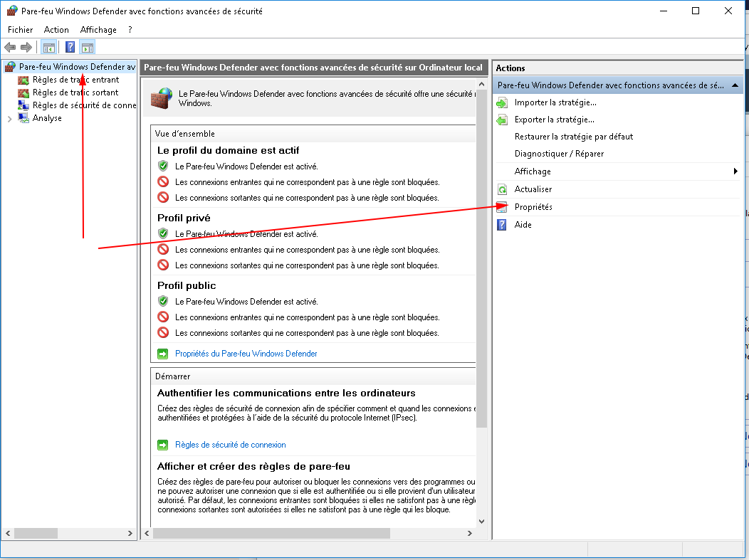Click Exporter la stratégie action
Image resolution: width=749 pixels, height=560 pixels.
(555, 120)
